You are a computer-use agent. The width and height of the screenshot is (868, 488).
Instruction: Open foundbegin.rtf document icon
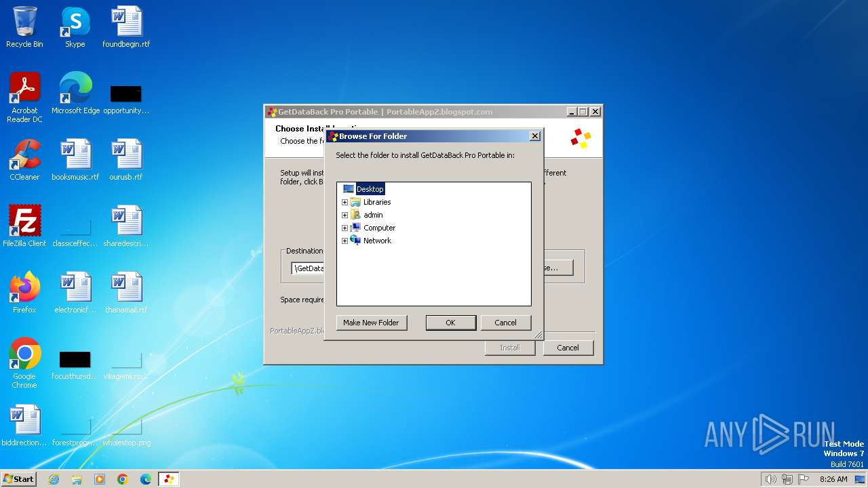click(x=126, y=27)
